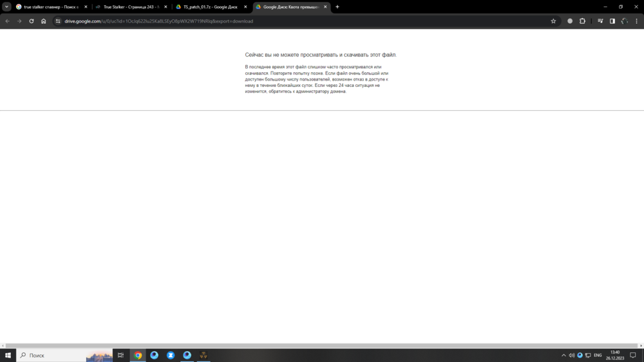Open the Extensions puzzle menu
The image size is (644, 362).
[x=582, y=21]
